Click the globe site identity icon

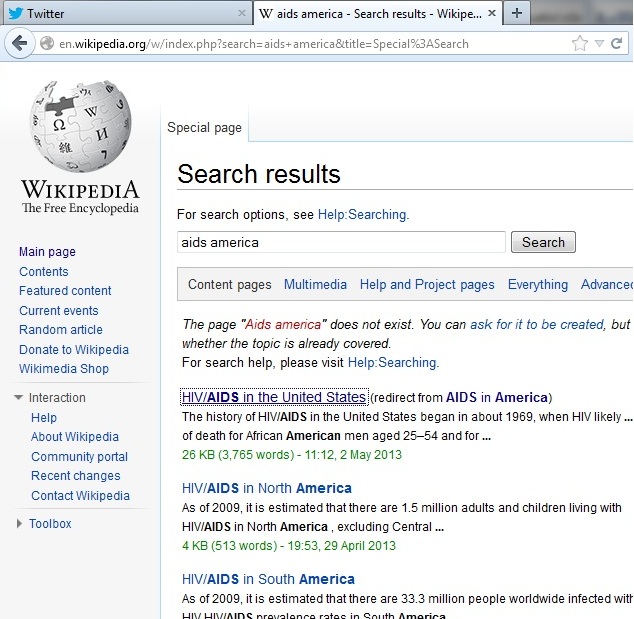pos(47,43)
